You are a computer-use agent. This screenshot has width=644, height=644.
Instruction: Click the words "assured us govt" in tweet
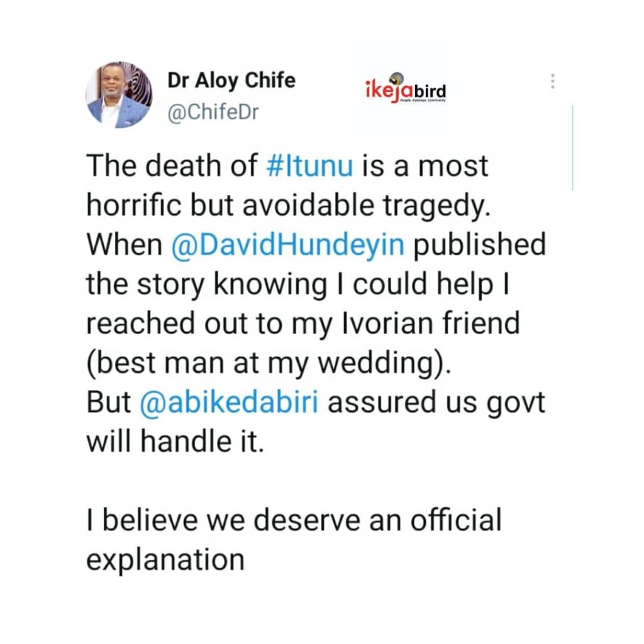coord(435,404)
